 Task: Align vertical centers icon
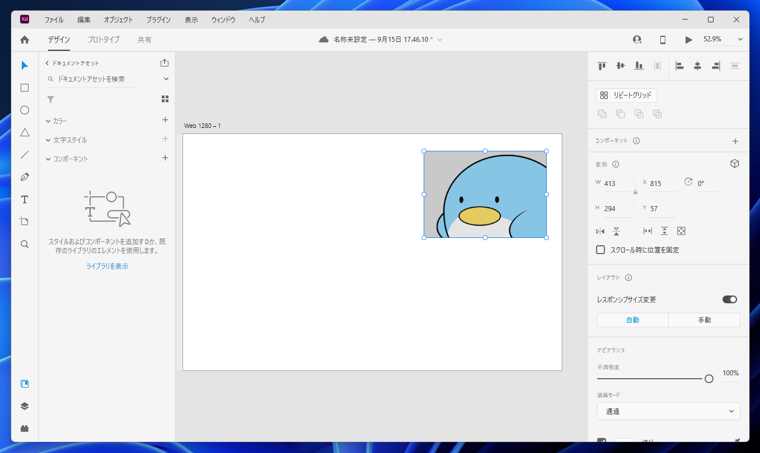tap(620, 66)
